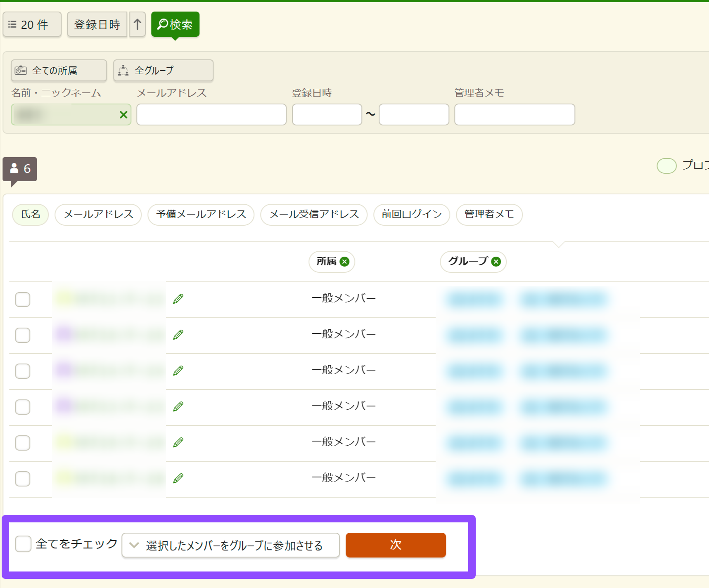Screen dimensions: 709x588
Task: Check the fifth member row checkbox
Action: [23, 443]
